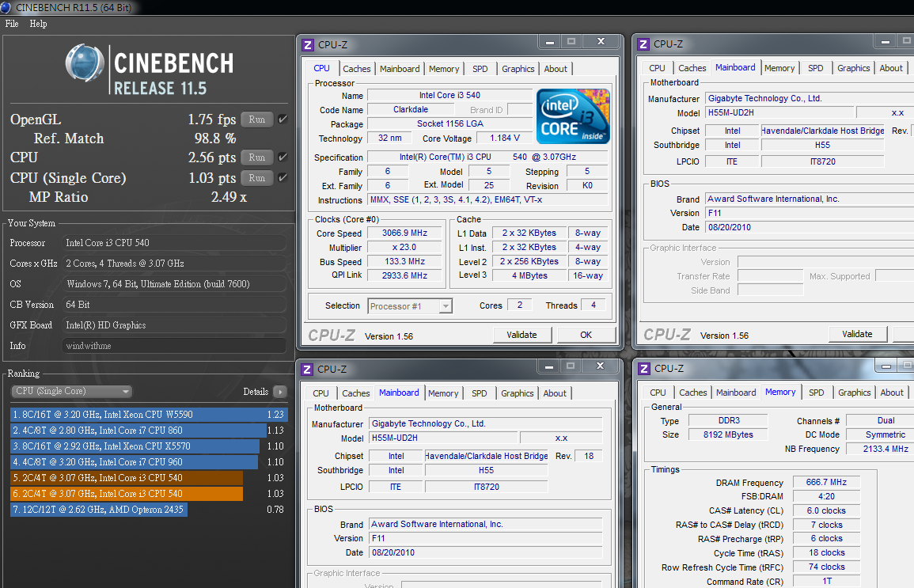Image resolution: width=914 pixels, height=588 pixels.
Task: Click the Core Voltage value 1.184 V
Action: [505, 138]
